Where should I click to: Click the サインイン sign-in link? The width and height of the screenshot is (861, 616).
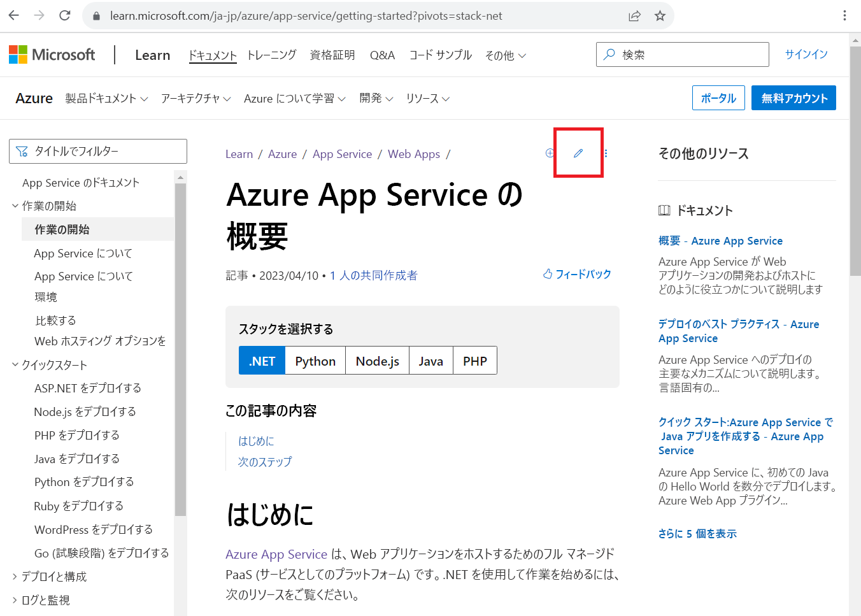806,54
